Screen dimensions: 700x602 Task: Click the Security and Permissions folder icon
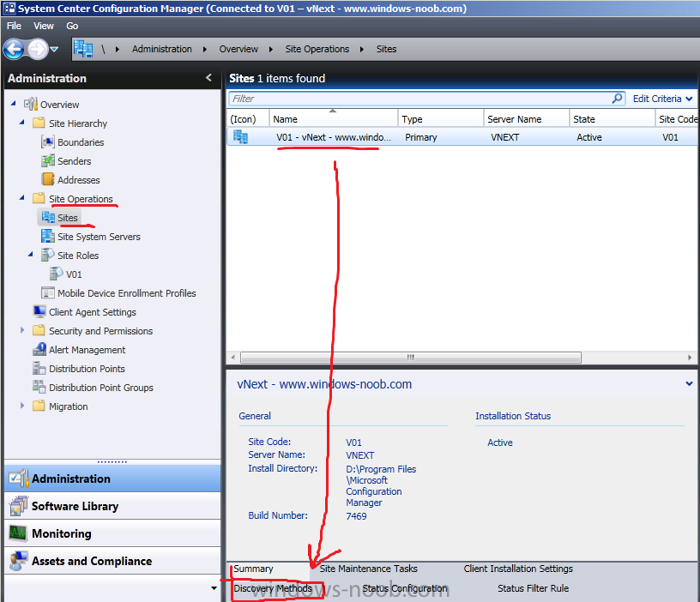click(x=39, y=330)
